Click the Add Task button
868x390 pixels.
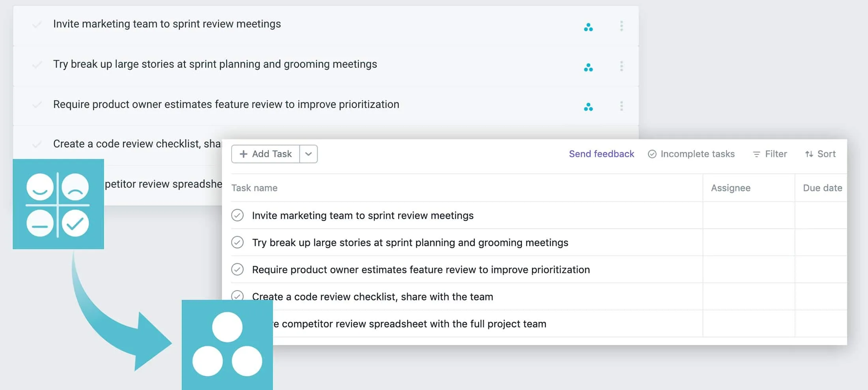tap(266, 154)
